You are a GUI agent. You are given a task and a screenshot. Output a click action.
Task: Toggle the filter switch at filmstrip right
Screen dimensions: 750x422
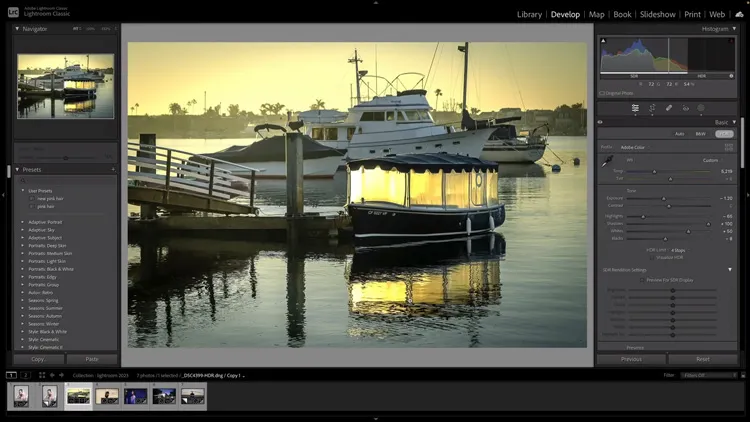pyautogui.click(x=743, y=375)
